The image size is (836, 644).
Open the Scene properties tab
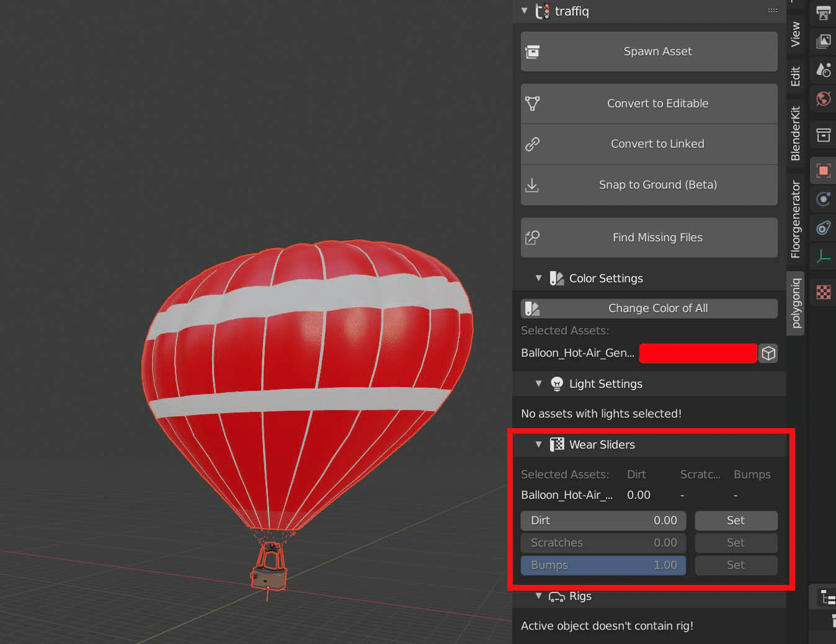(x=824, y=70)
